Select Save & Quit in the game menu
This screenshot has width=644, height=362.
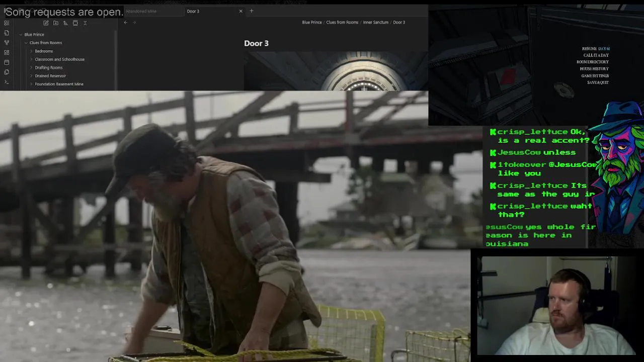[x=598, y=82]
